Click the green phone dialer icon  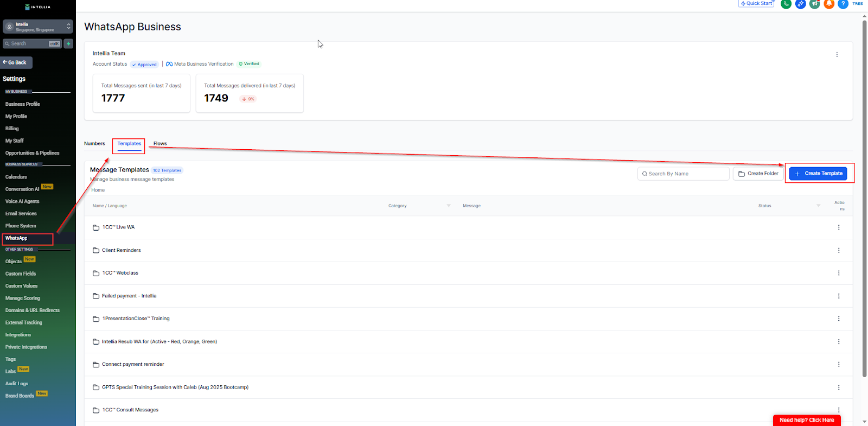786,4
